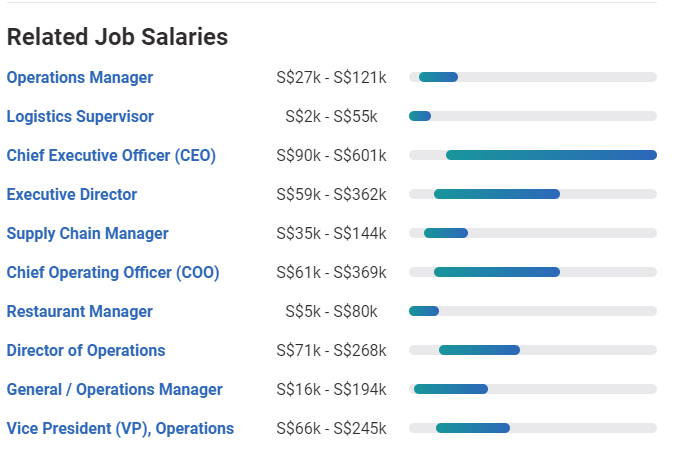Click the Operations Manager salary range bar

click(x=438, y=77)
